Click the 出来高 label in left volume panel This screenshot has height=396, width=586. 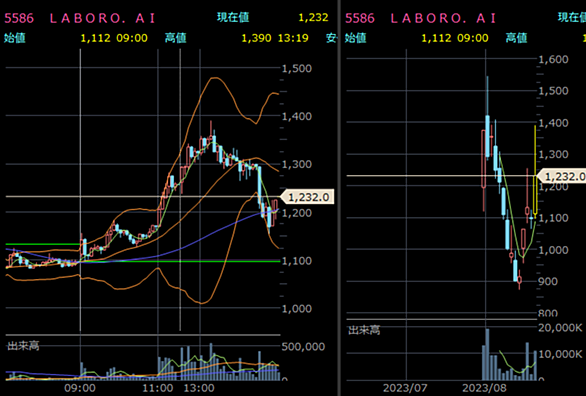point(23,346)
